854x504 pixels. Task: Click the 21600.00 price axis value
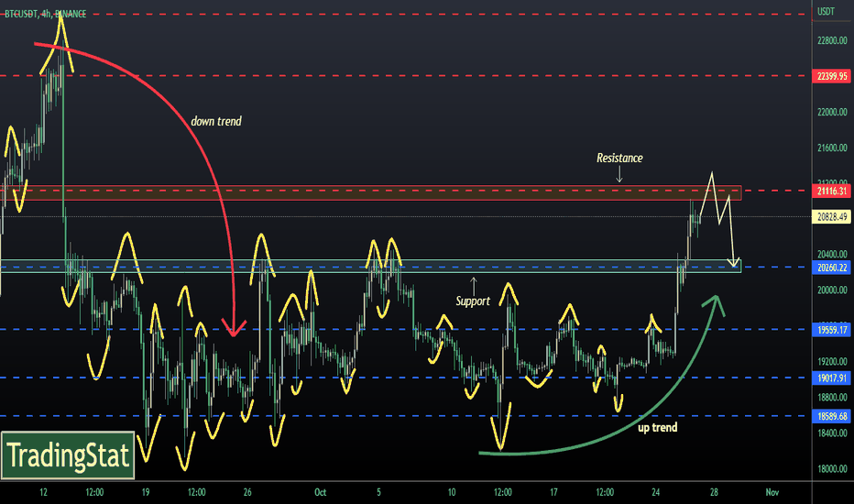click(x=832, y=148)
